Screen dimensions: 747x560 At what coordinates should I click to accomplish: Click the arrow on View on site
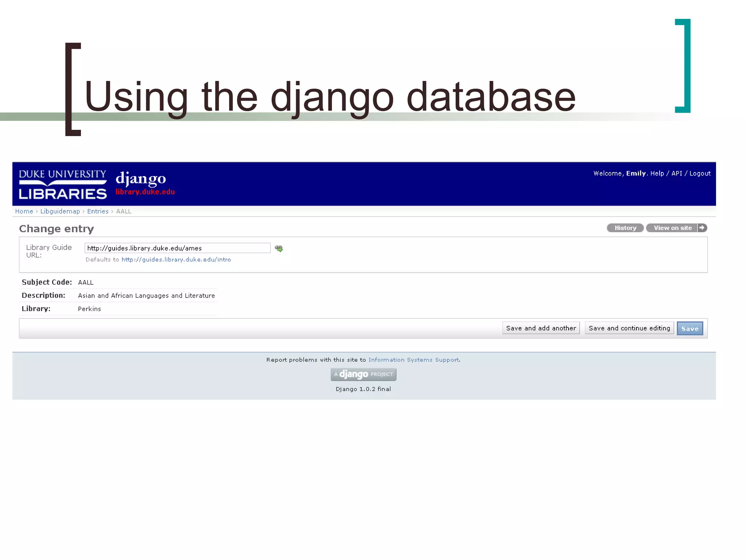(702, 228)
